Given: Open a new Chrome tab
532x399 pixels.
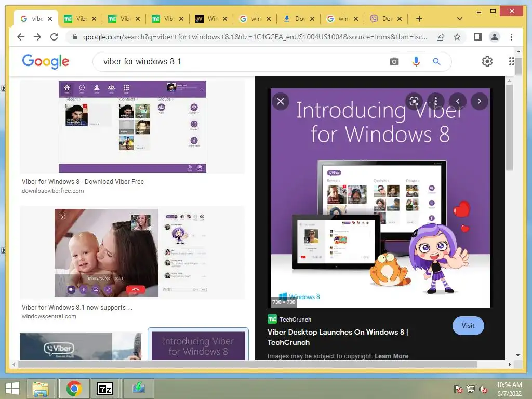Looking at the screenshot, I should [x=419, y=19].
